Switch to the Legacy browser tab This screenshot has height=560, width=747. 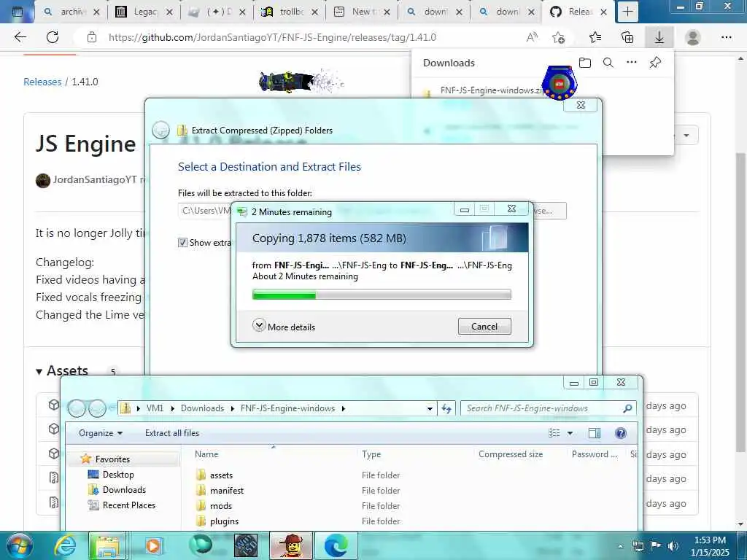click(144, 12)
